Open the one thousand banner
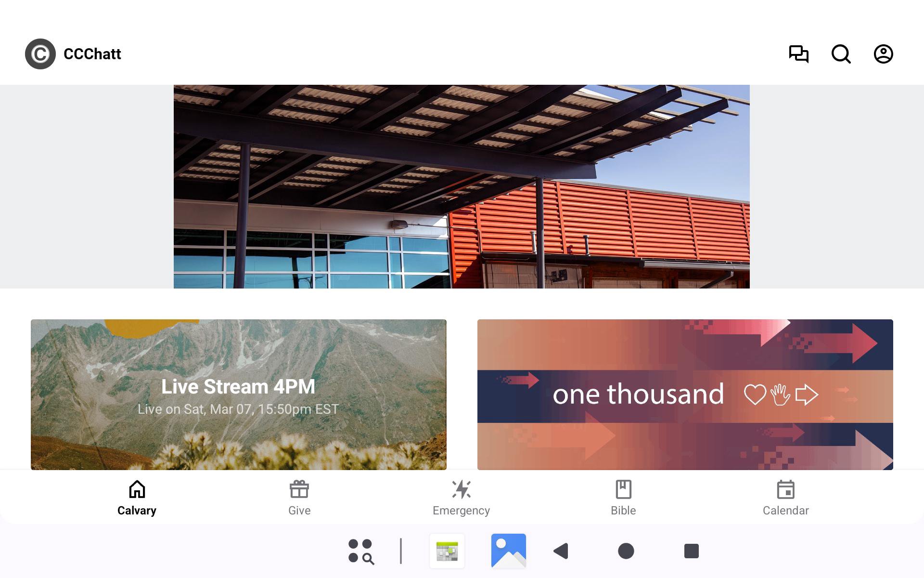Image resolution: width=924 pixels, height=578 pixels. (x=685, y=394)
